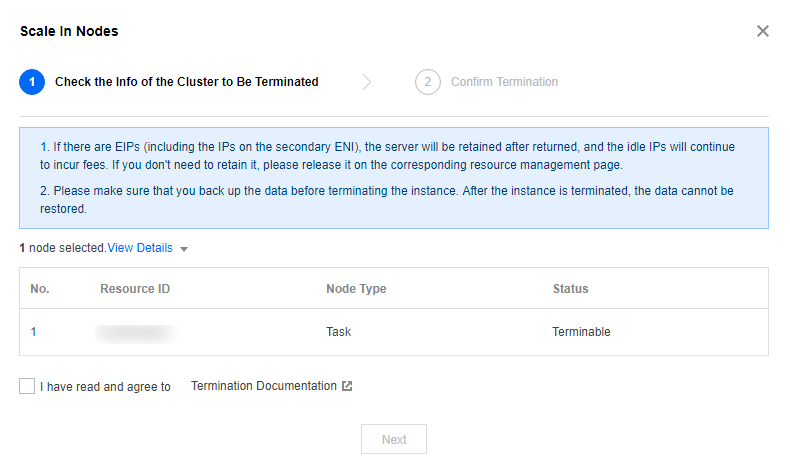Expand the View Details dropdown arrow
The width and height of the screenshot is (790, 473).
[183, 249]
